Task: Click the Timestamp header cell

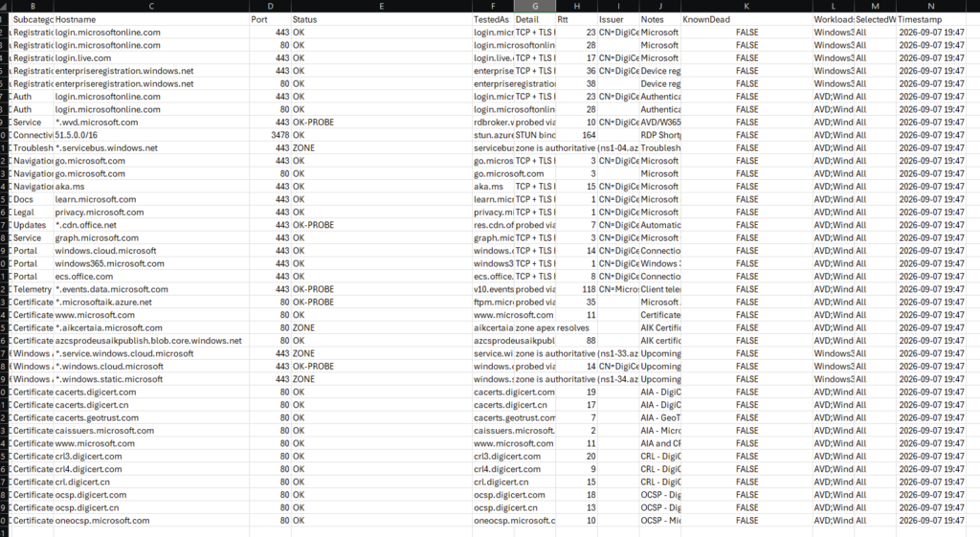Action: click(931, 19)
